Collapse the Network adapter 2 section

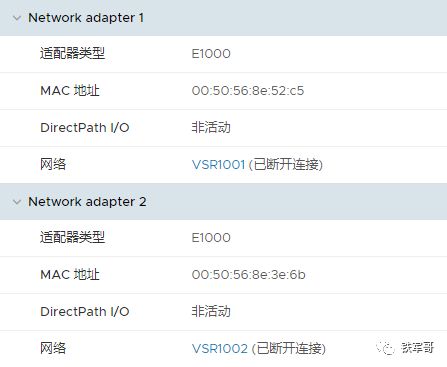(17, 202)
